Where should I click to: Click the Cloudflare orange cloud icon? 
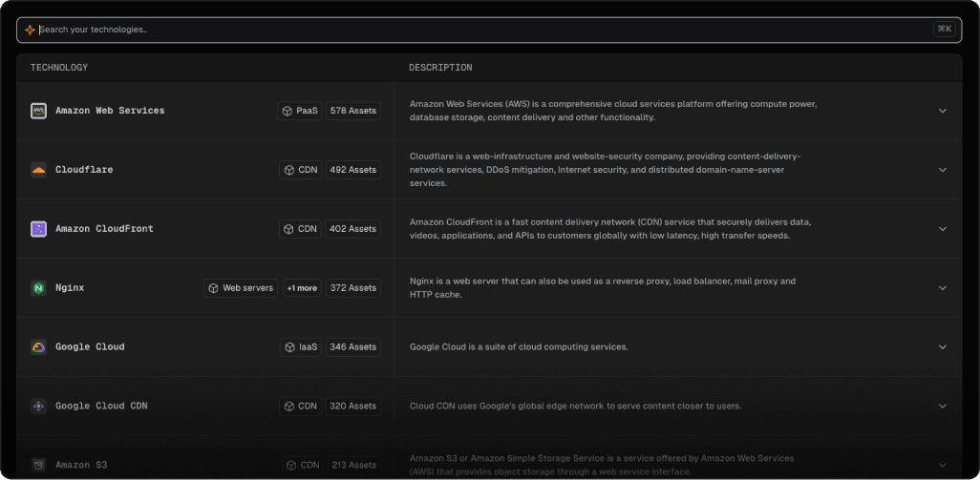tap(38, 170)
